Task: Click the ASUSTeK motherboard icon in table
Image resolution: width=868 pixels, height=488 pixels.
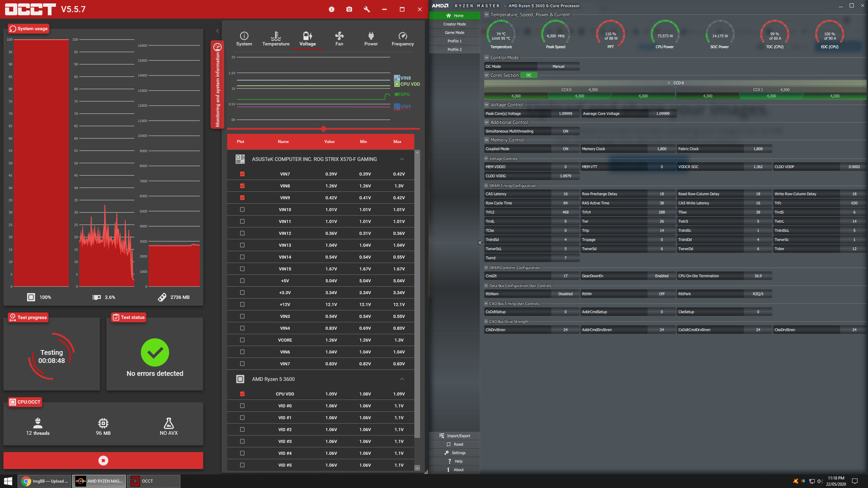Action: click(240, 159)
